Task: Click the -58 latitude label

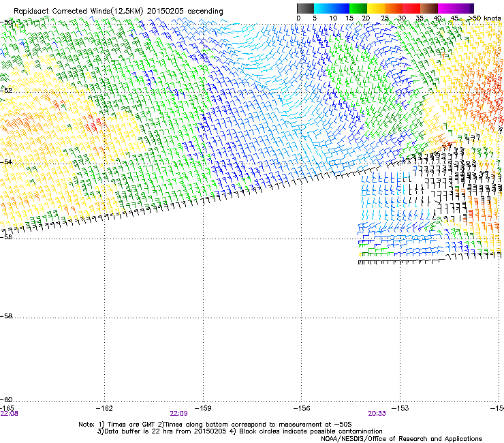Action: click(6, 316)
